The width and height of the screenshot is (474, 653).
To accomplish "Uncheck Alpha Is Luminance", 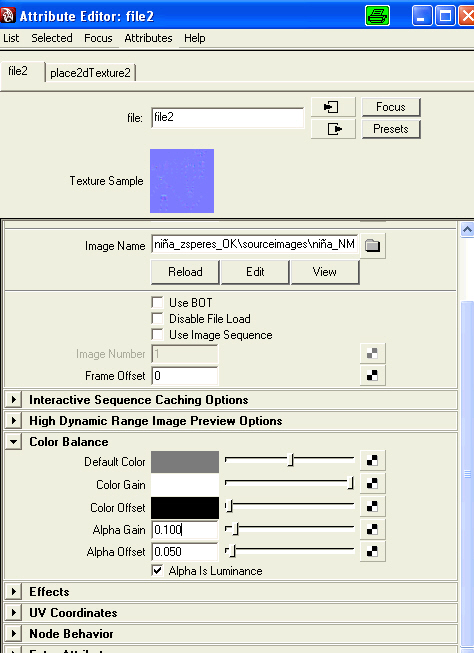I will pyautogui.click(x=157, y=571).
